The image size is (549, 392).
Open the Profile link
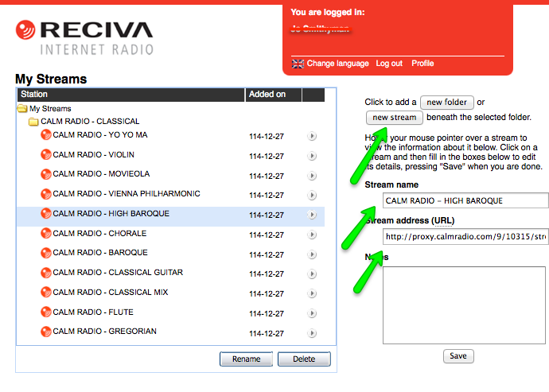(x=422, y=64)
